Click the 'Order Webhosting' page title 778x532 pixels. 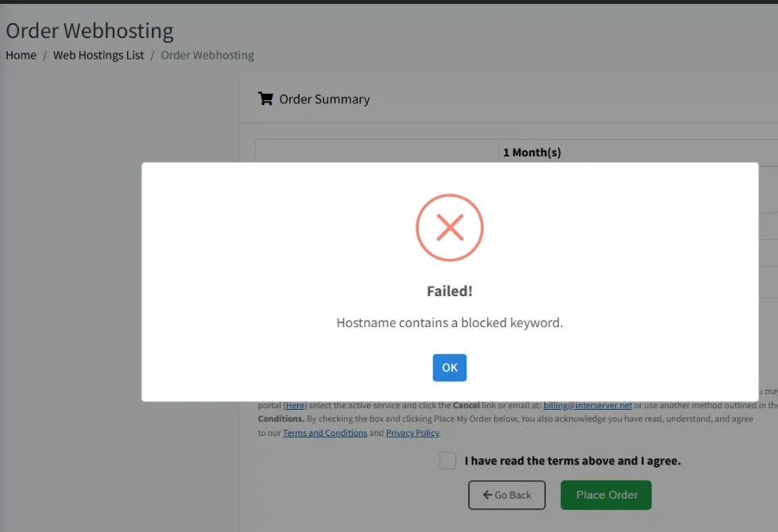click(x=90, y=31)
